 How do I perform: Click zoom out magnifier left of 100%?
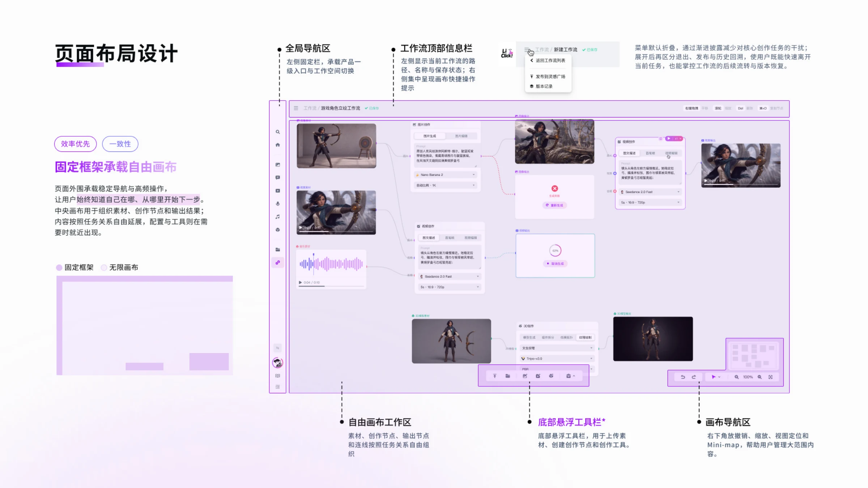tap(737, 377)
